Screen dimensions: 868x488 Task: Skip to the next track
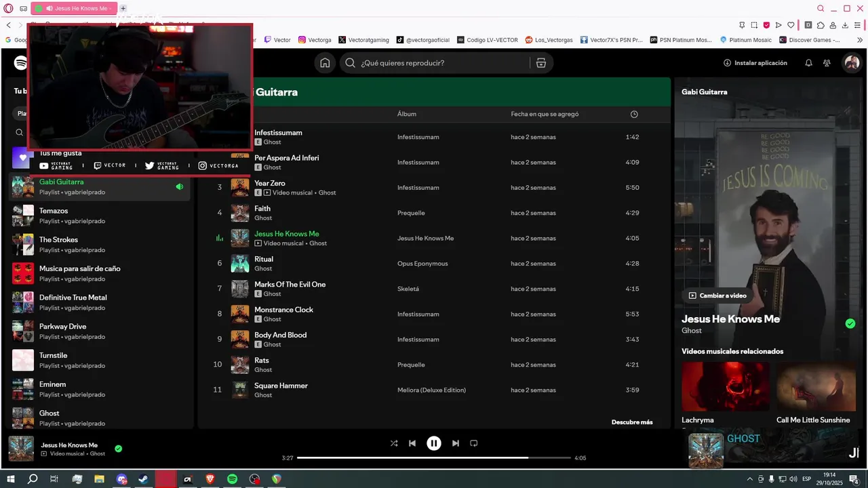456,443
